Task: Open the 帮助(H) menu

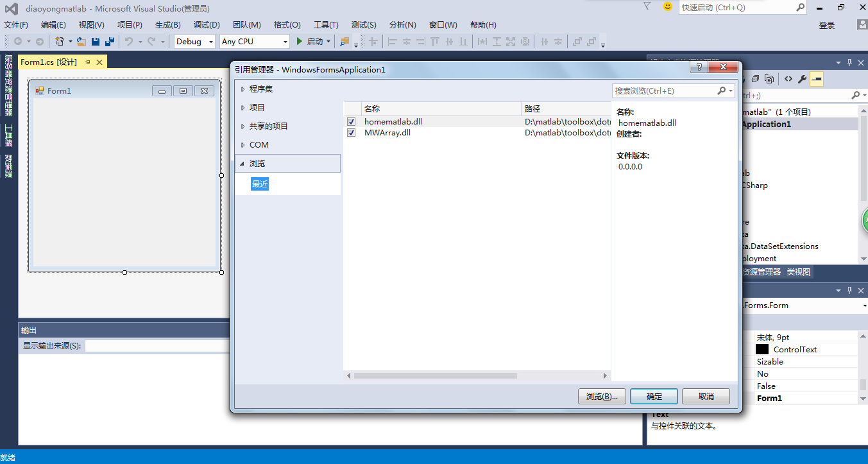Action: pos(483,25)
